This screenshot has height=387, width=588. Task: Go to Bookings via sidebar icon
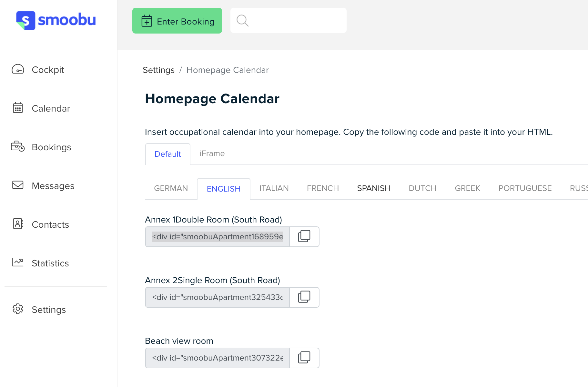(x=18, y=147)
